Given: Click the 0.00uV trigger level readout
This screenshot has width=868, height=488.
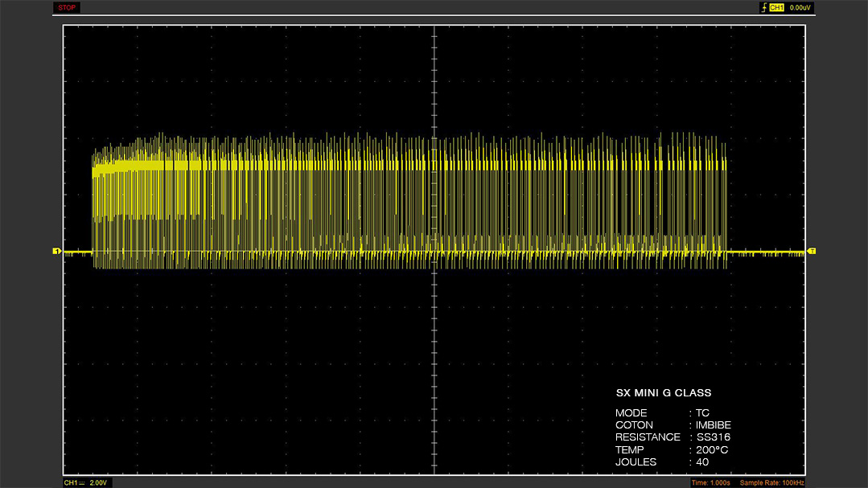Looking at the screenshot, I should click(800, 8).
